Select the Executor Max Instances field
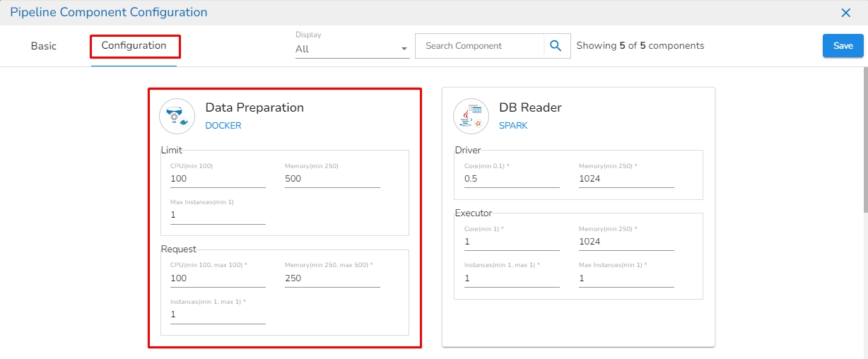Image resolution: width=868 pixels, height=359 pixels. (626, 278)
